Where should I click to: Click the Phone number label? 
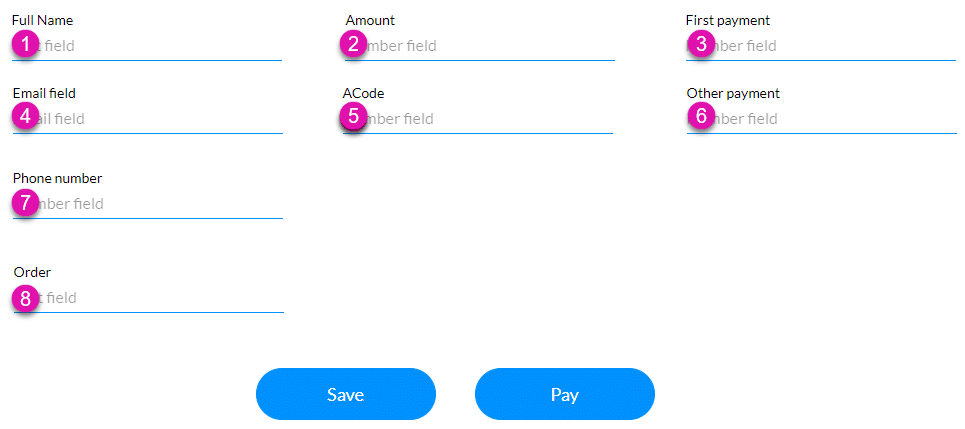[57, 178]
